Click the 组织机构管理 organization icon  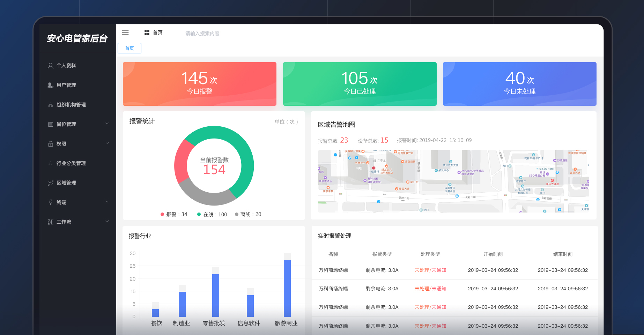click(50, 104)
